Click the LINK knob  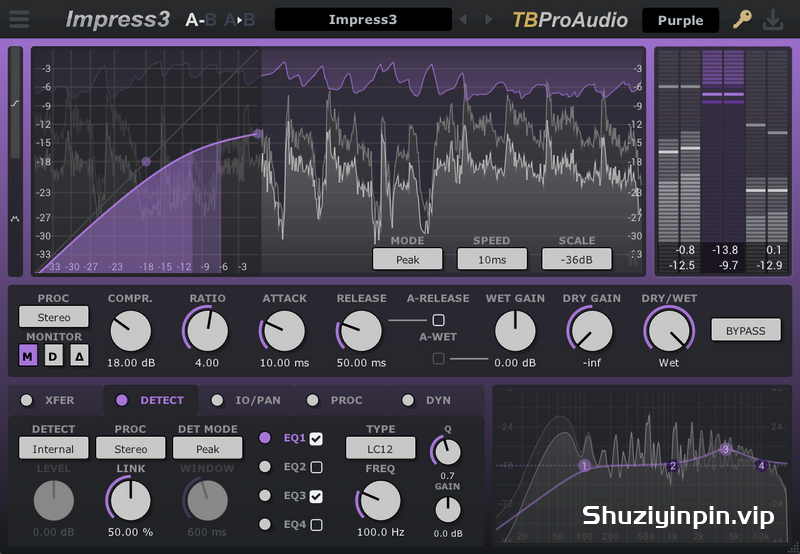pyautogui.click(x=131, y=500)
